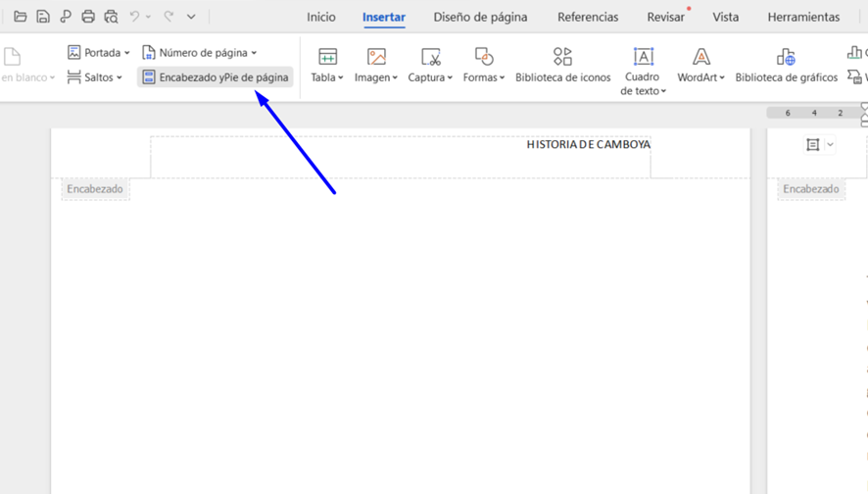Expand the Portada dropdown arrow

[126, 53]
